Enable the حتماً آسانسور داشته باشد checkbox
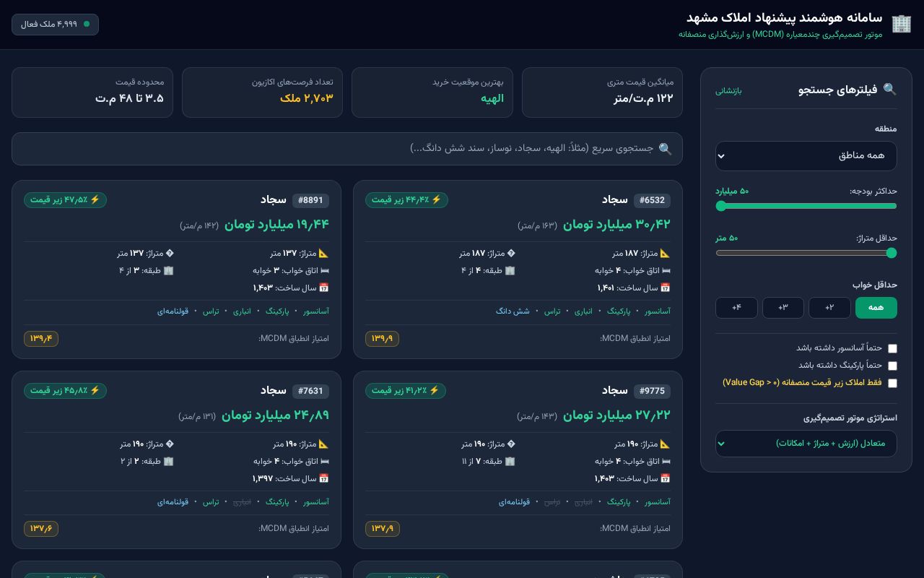 tap(892, 348)
